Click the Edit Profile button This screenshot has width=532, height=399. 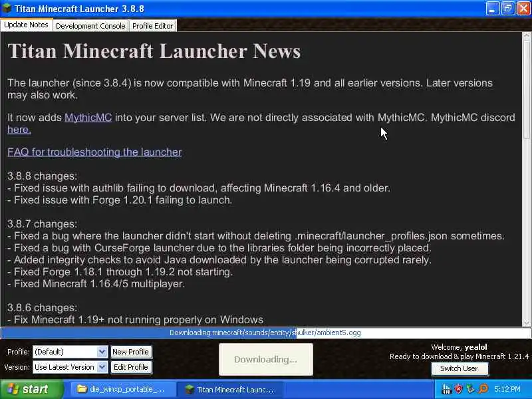[130, 367]
